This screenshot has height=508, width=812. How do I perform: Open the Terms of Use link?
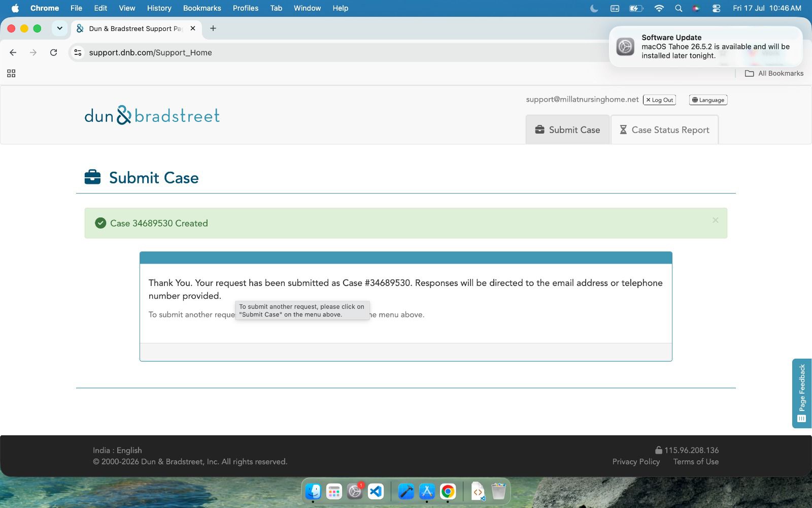tap(696, 462)
